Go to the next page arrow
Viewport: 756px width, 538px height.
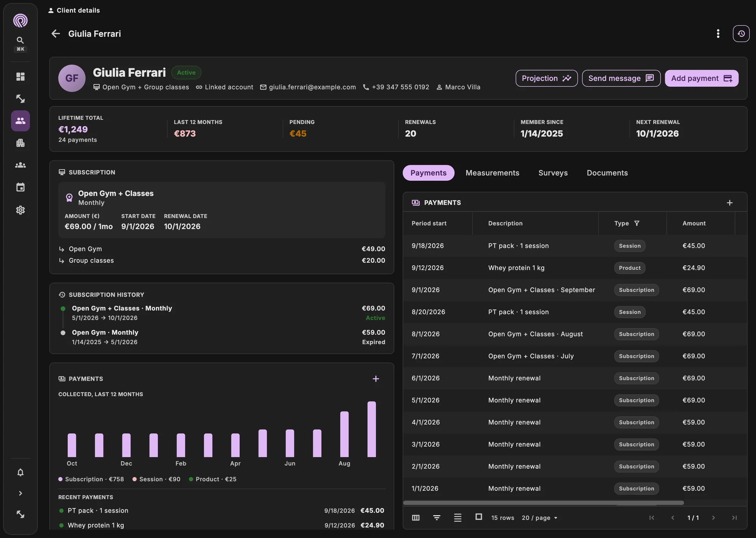713,518
